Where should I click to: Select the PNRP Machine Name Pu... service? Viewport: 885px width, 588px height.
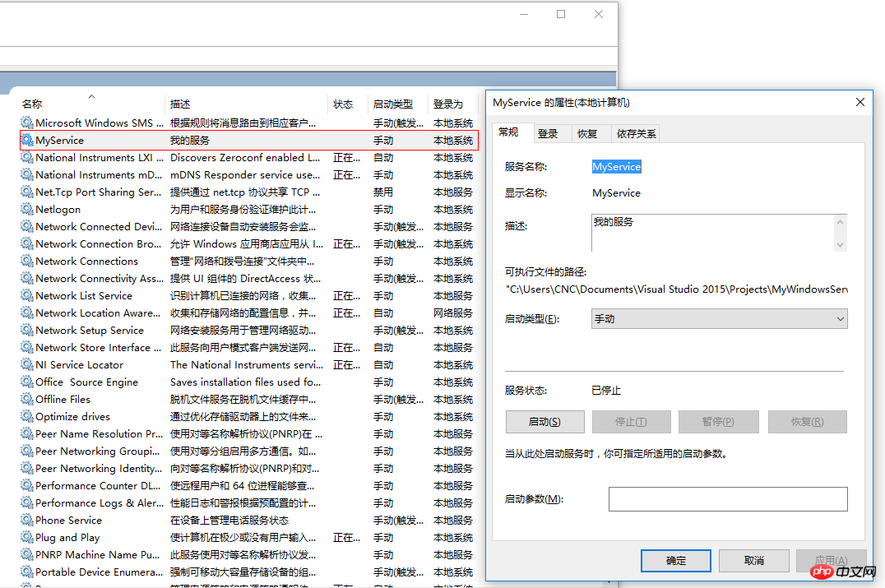(x=98, y=555)
